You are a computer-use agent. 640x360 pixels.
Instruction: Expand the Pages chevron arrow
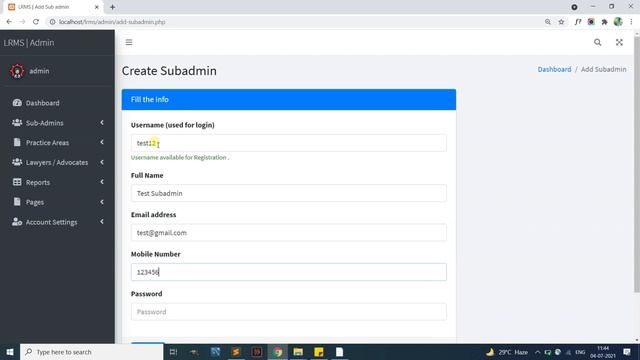(x=102, y=202)
